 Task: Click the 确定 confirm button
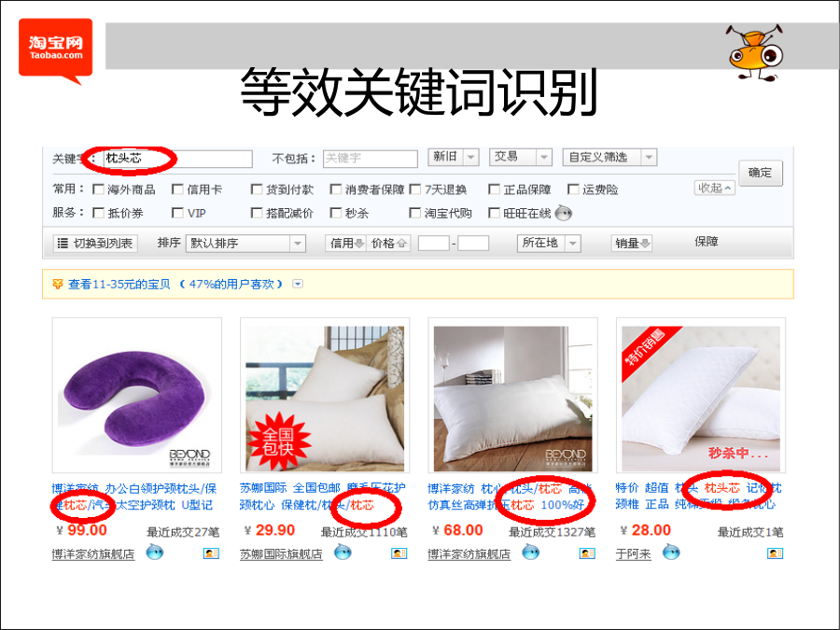[x=760, y=173]
